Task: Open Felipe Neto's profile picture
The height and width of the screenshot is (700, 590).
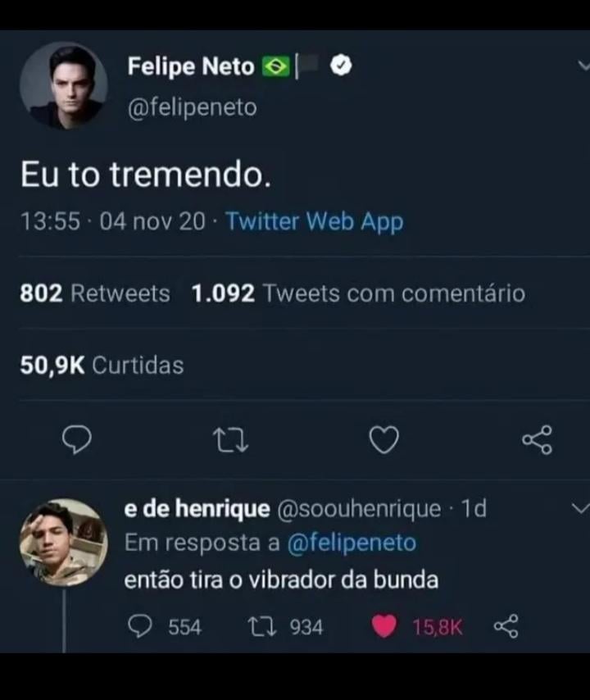Action: [63, 85]
